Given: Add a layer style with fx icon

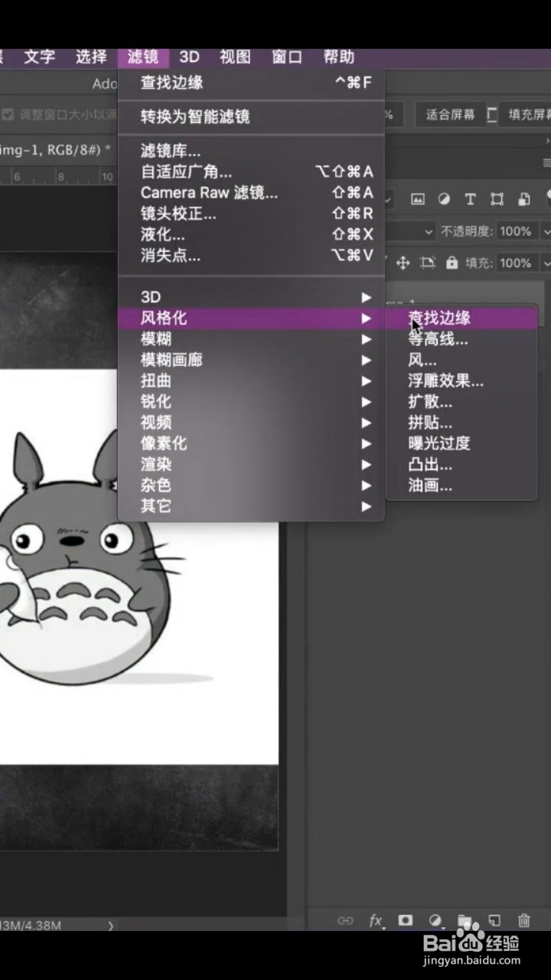Looking at the screenshot, I should [x=376, y=921].
